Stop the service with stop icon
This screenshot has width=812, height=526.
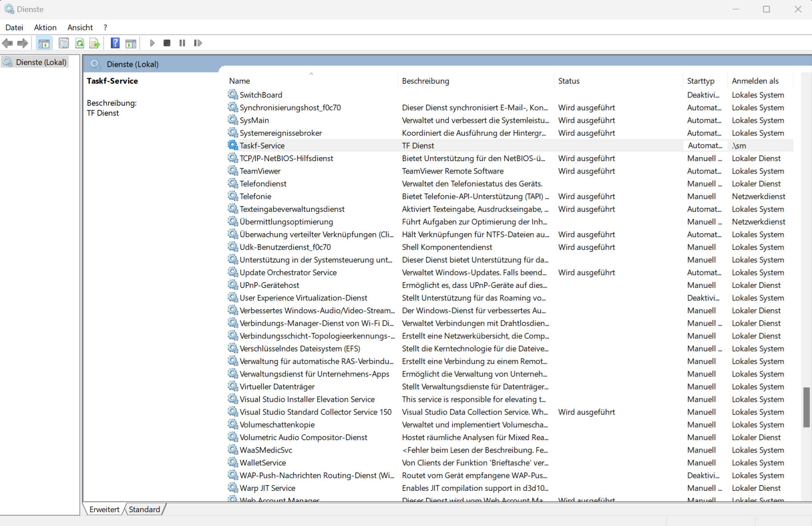167,43
